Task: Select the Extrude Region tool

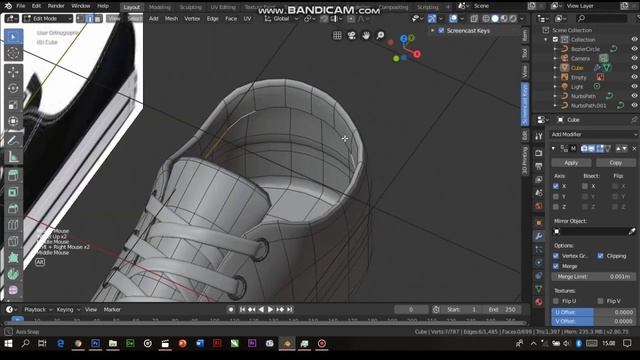Action: click(13, 176)
